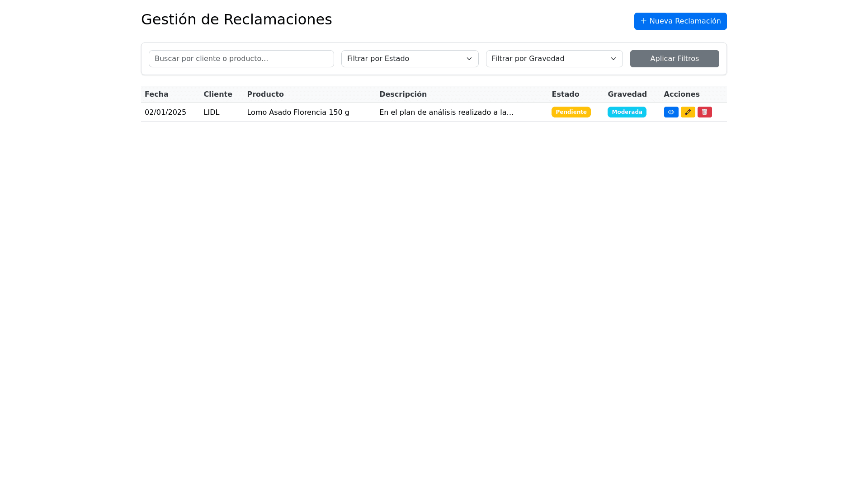Click the plus icon in Nueva Reclamación
Viewport: 868px width, 488px height.
[x=643, y=21]
